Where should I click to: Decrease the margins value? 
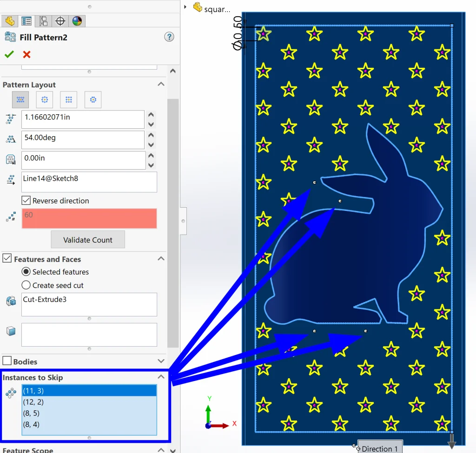coord(151,165)
